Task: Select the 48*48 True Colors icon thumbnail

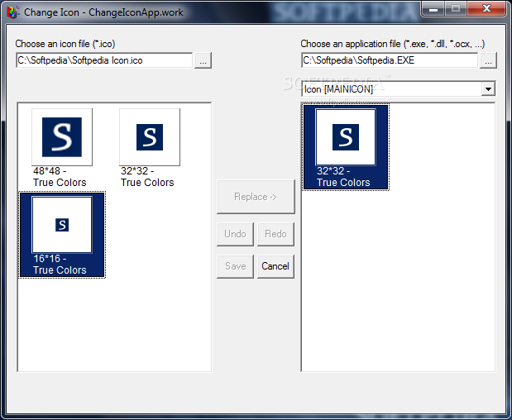Action: pyautogui.click(x=62, y=137)
